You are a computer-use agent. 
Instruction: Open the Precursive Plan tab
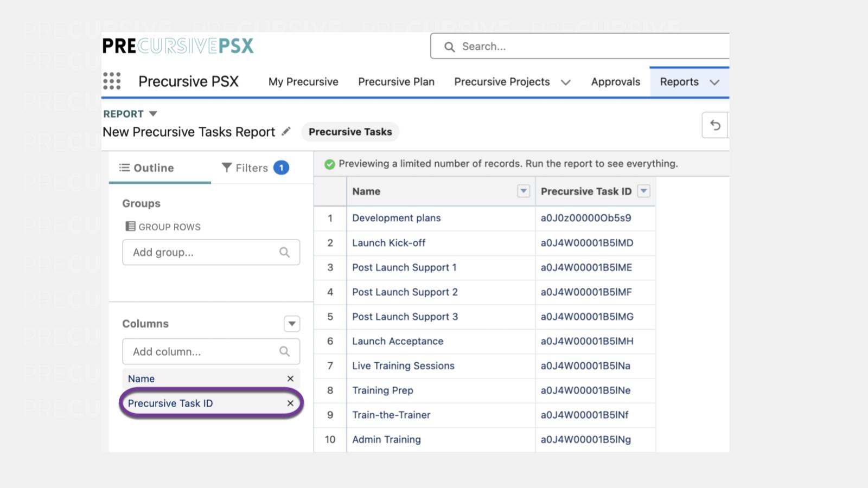pos(396,82)
